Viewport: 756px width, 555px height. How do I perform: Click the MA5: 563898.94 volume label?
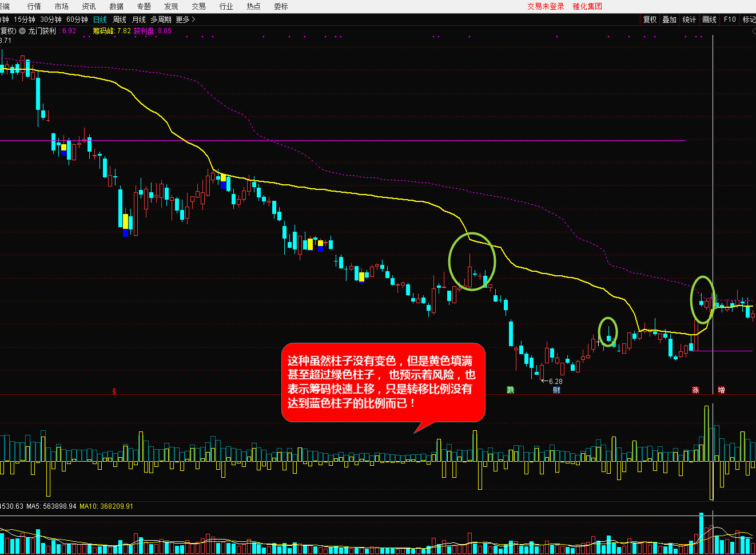tap(51, 506)
